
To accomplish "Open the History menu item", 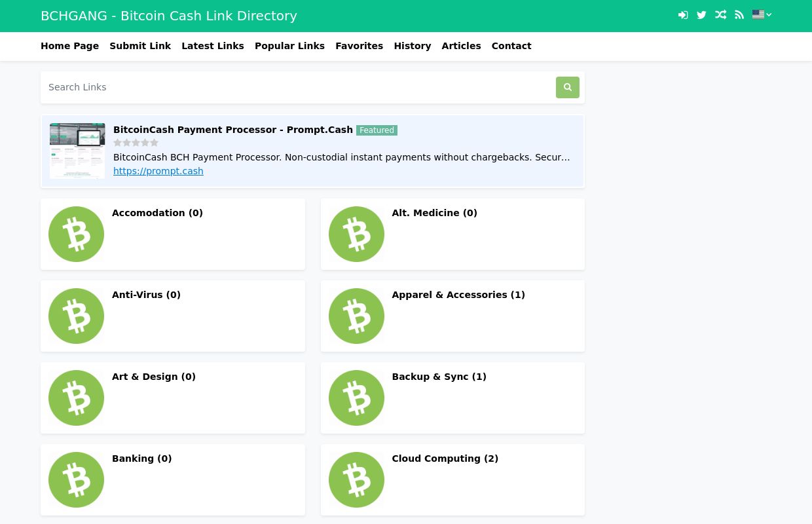I will point(413,46).
